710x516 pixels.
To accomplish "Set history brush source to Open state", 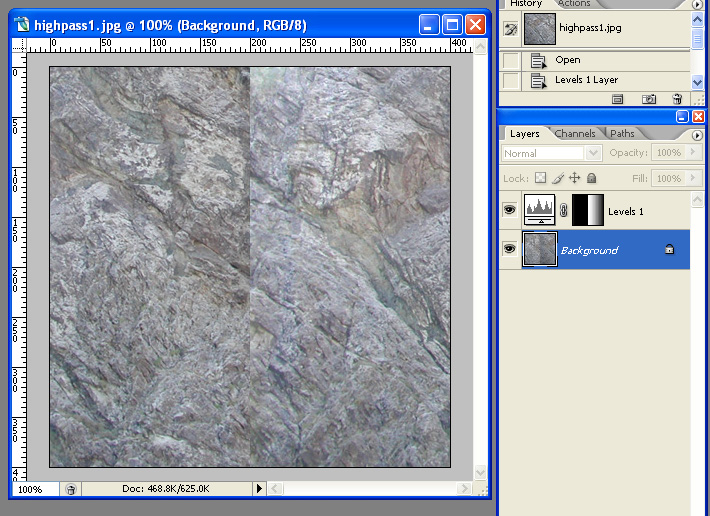I will [x=510, y=60].
